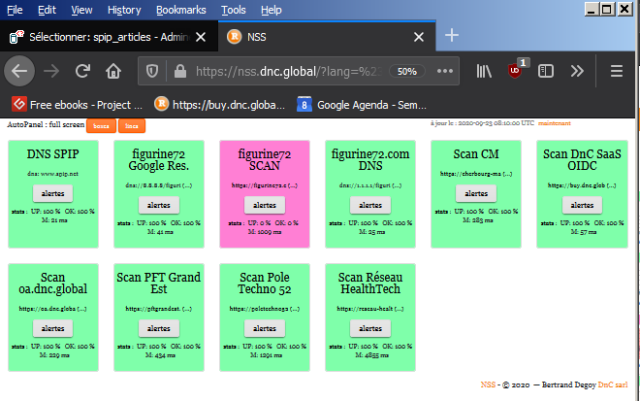
Task: Minimize the Firefox window
Action: pos(591,9)
